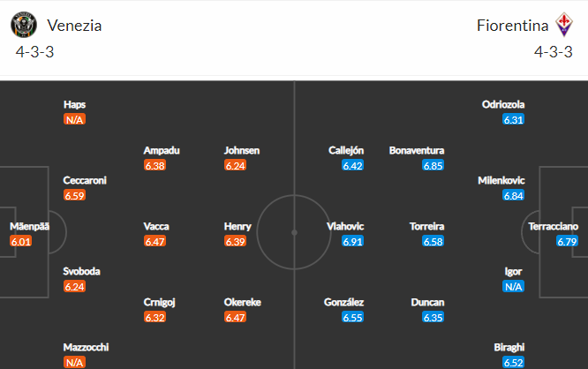
Task: Select goalkeeper Terracciano
Action: click(554, 226)
